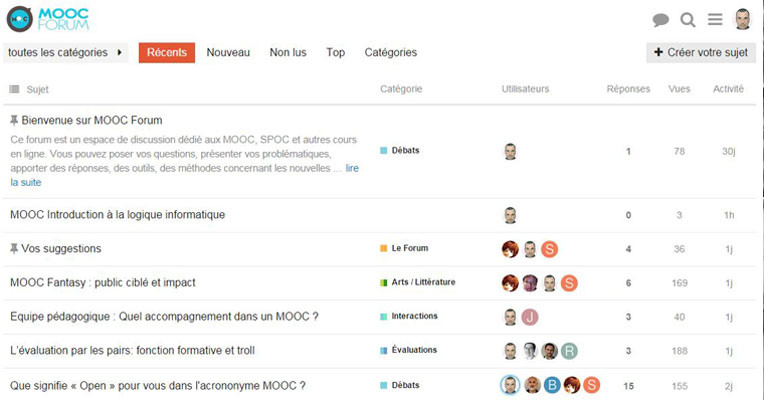764x400 pixels.
Task: Open topic MOOC Introduction à la logique informatique
Action: 117,215
